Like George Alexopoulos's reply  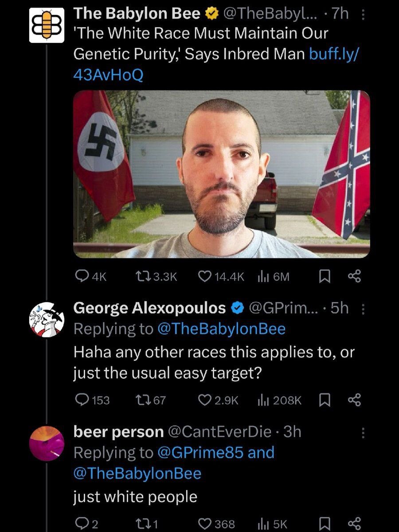[x=204, y=400]
